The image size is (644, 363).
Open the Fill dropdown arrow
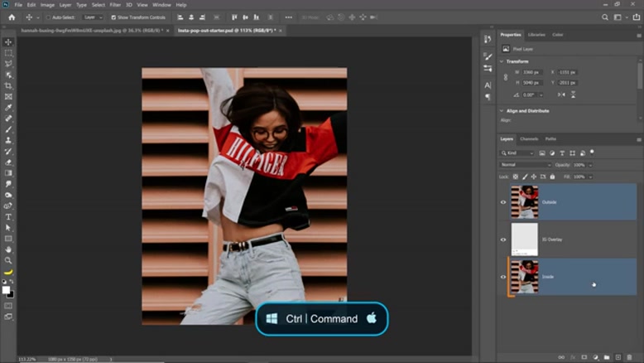tap(590, 177)
